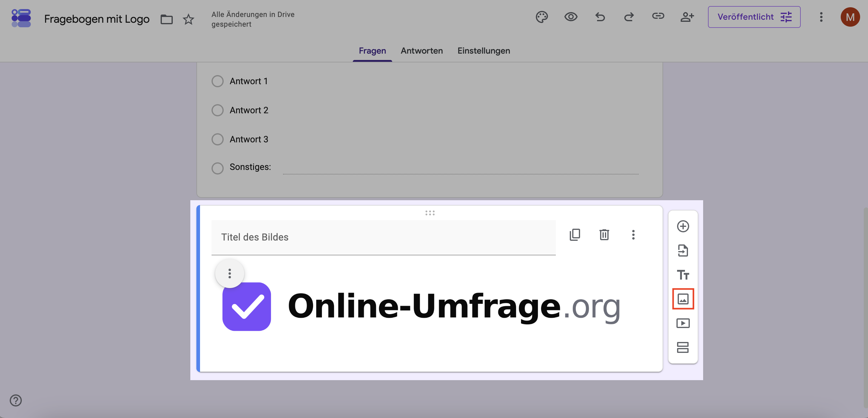Select the Antwort 2 radio option

(x=217, y=110)
